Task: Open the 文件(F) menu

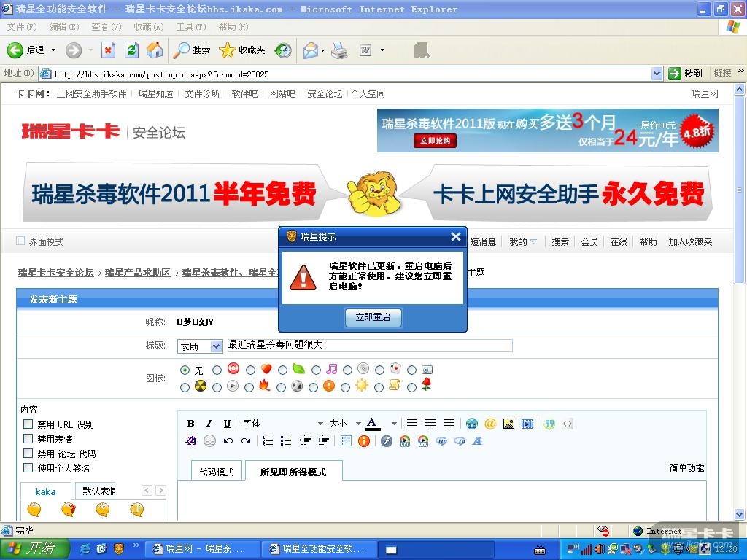Action: [x=21, y=27]
